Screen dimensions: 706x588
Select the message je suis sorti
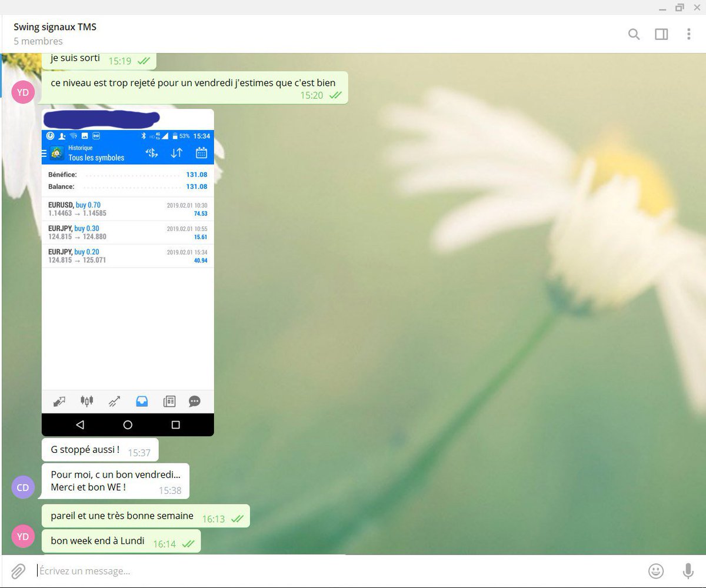[99, 60]
